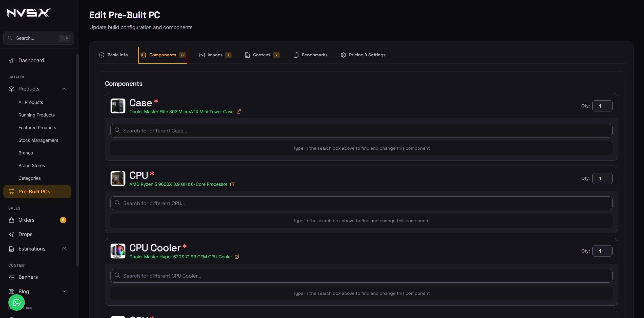Image resolution: width=644 pixels, height=318 pixels.
Task: Open the WhatsApp chat bubble icon
Action: coord(16,302)
